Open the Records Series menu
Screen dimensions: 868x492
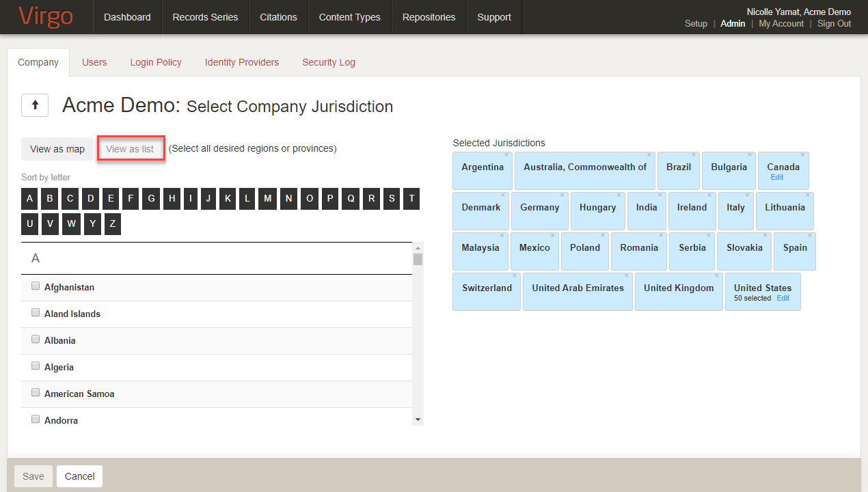205,17
